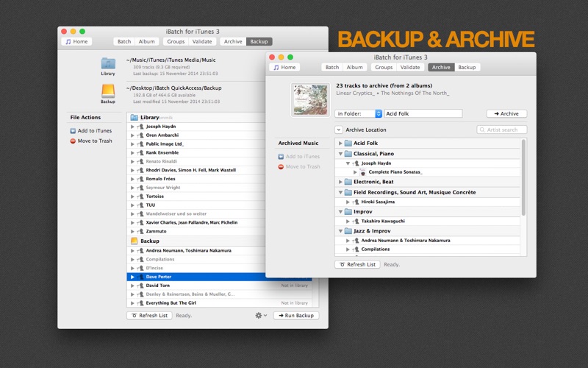Click Add to iTunes in File Actions
The height and width of the screenshot is (368, 588).
tap(90, 131)
